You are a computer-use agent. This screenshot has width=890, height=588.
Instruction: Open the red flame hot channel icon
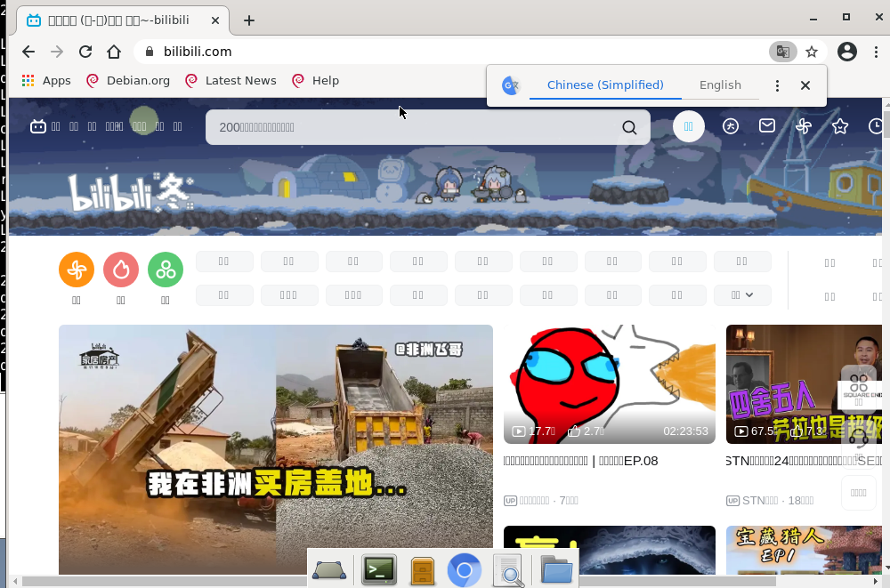tap(121, 270)
